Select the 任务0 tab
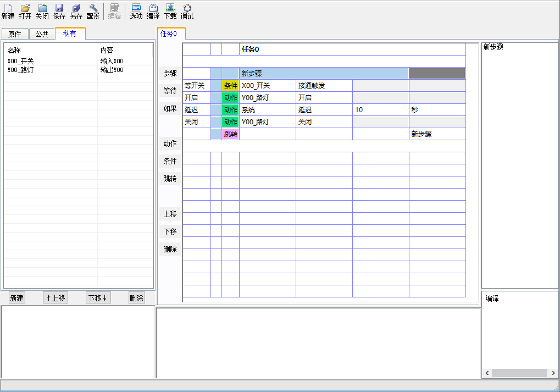 pyautogui.click(x=169, y=34)
